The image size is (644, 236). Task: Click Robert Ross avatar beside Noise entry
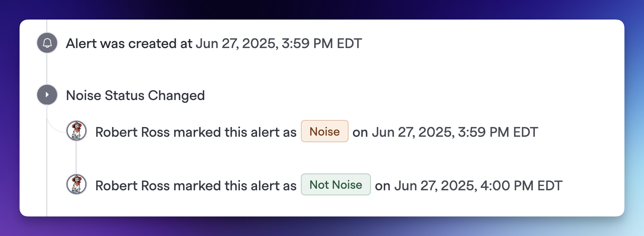pyautogui.click(x=77, y=131)
